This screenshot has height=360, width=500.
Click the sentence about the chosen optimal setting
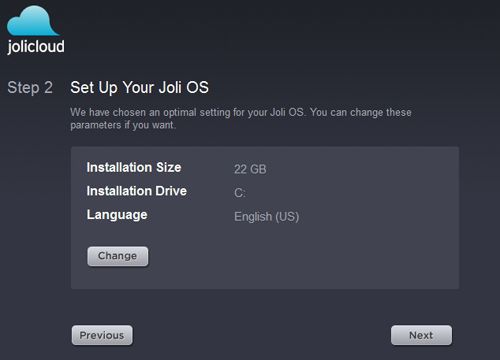tap(188, 112)
